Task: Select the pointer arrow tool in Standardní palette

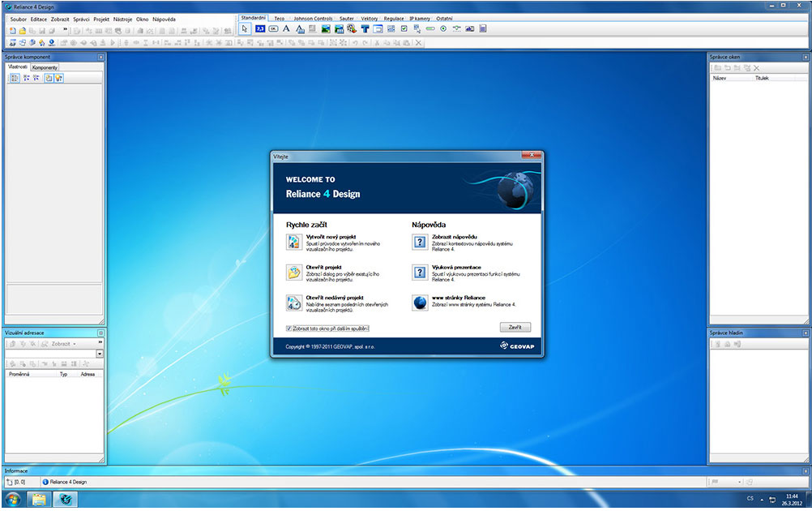Action: tap(245, 28)
